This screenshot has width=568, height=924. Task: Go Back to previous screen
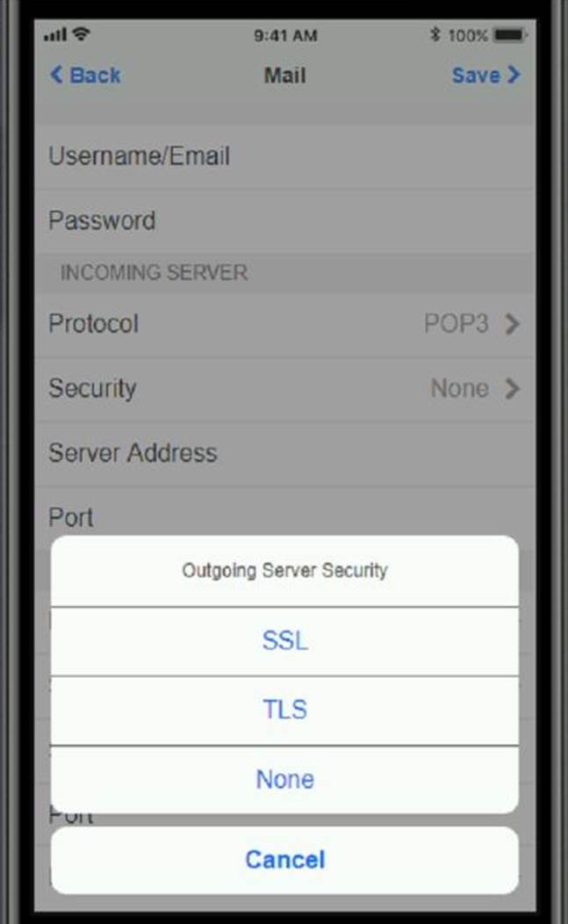pos(95,76)
